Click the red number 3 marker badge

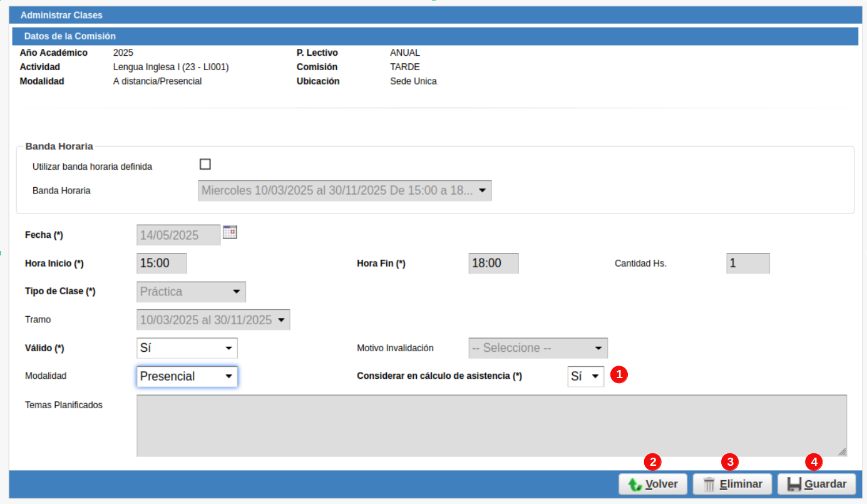(x=729, y=462)
